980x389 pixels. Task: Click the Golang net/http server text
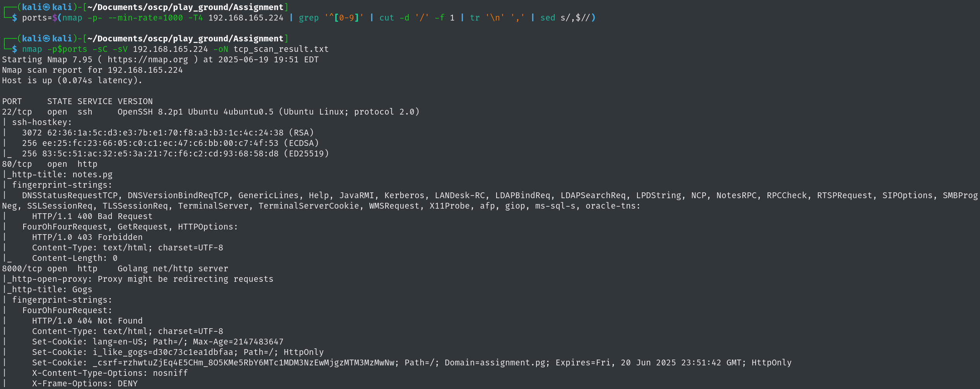pos(173,269)
